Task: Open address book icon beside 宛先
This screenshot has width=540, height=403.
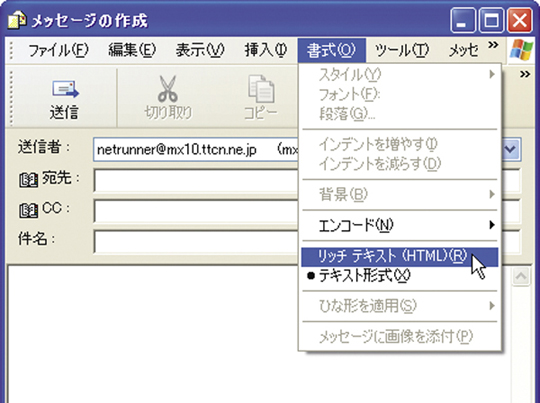Action: [x=28, y=180]
